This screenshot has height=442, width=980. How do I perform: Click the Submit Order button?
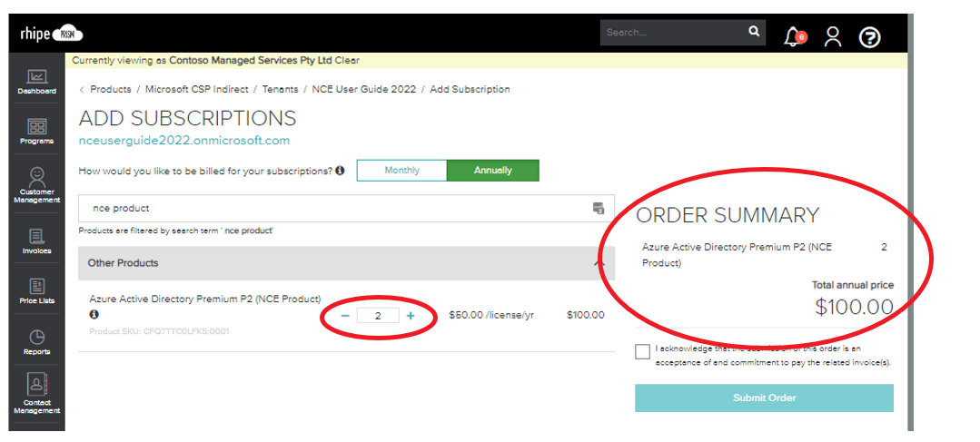pos(764,398)
